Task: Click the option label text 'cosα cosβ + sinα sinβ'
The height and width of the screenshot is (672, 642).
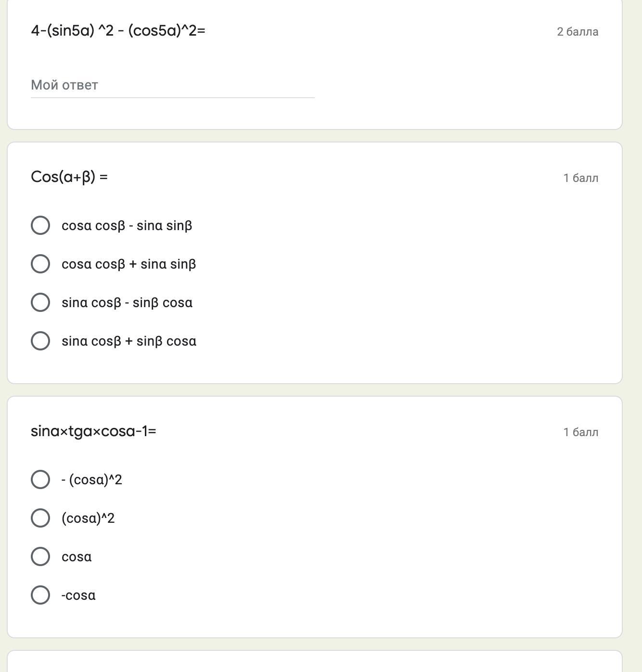Action: click(x=129, y=264)
